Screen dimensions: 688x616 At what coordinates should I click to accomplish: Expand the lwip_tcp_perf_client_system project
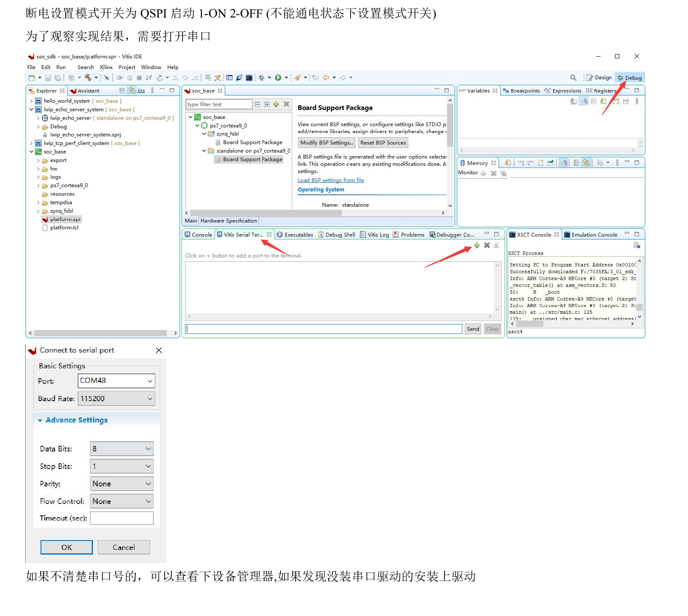(x=31, y=143)
